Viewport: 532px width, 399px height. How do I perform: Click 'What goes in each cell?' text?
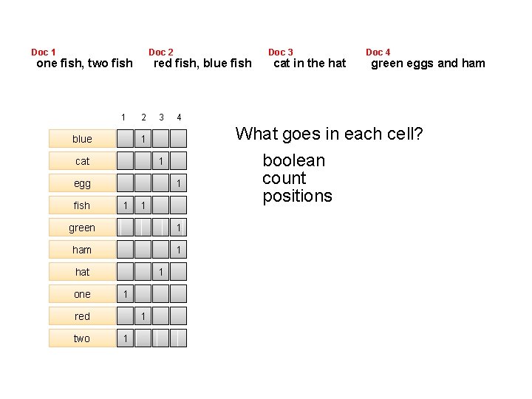point(329,134)
